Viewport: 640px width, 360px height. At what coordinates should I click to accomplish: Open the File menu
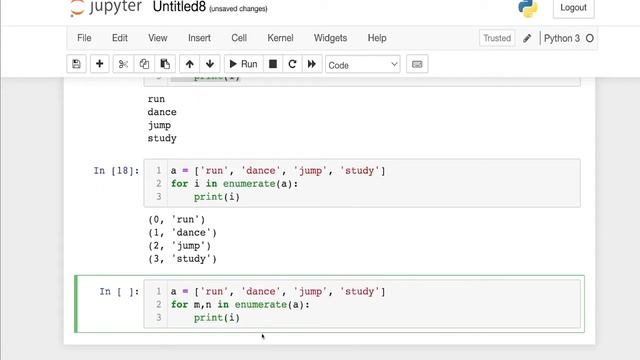click(x=84, y=38)
